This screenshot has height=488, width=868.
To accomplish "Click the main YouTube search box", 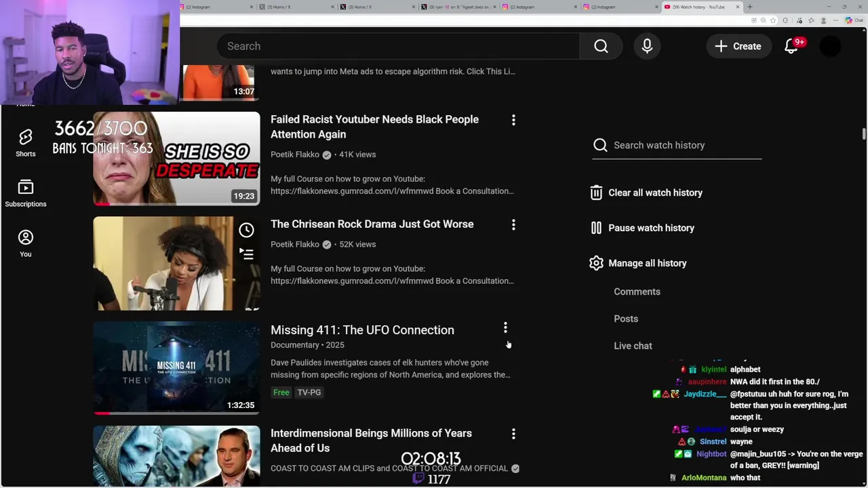I will 399,46.
